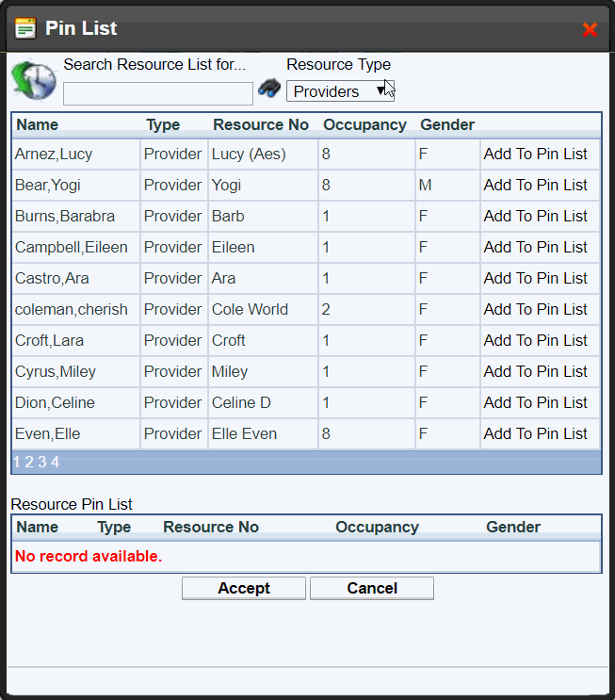Click the Celine D resource number cell

(x=263, y=402)
